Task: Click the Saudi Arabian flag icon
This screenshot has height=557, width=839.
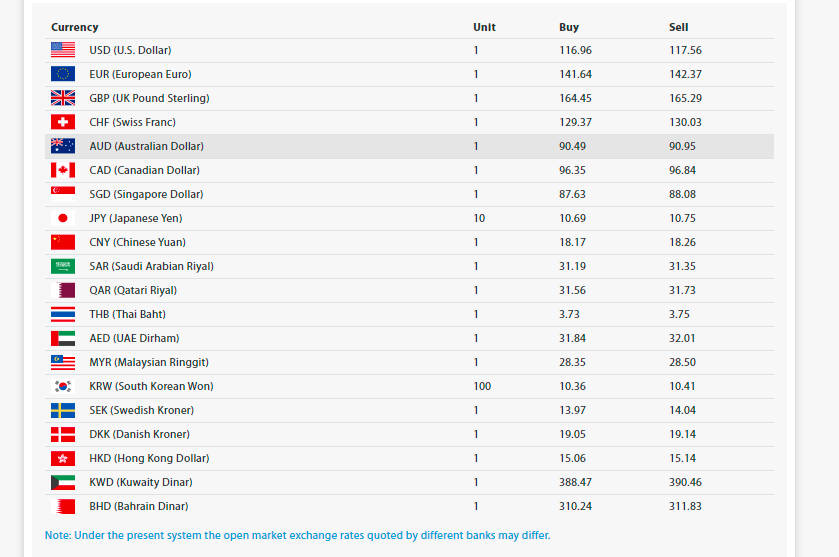Action: pos(63,266)
